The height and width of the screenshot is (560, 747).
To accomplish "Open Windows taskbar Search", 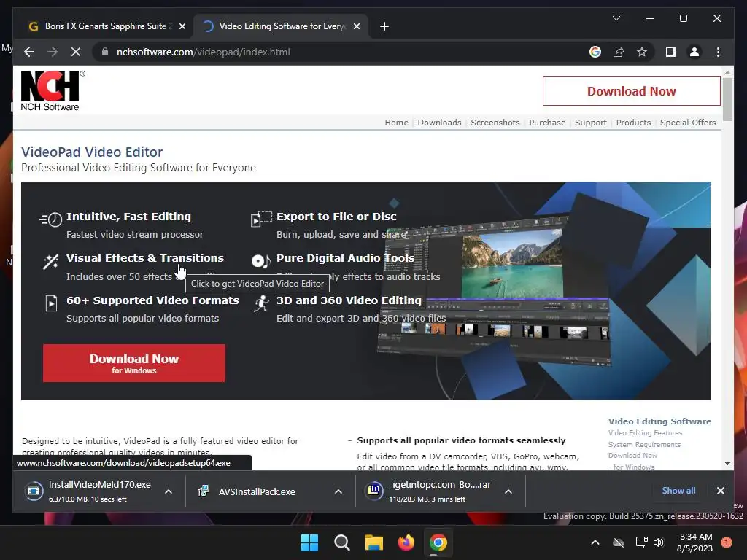I will pos(341,542).
